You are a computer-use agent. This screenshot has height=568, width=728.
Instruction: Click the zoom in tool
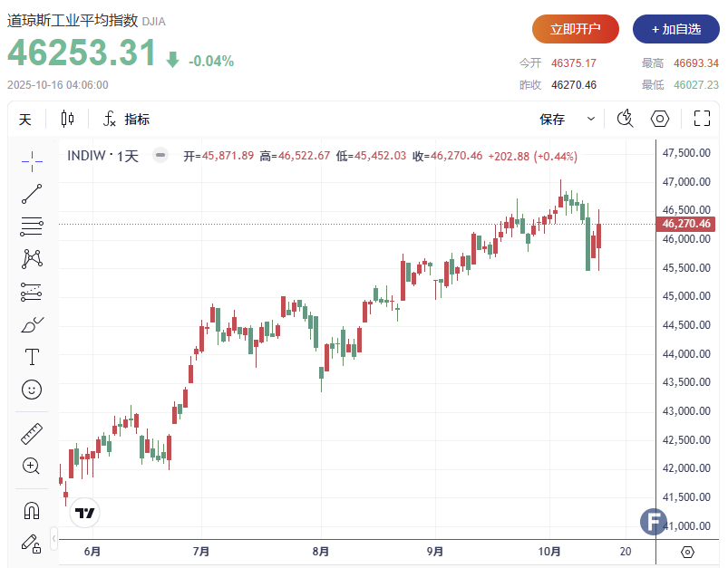(x=32, y=467)
